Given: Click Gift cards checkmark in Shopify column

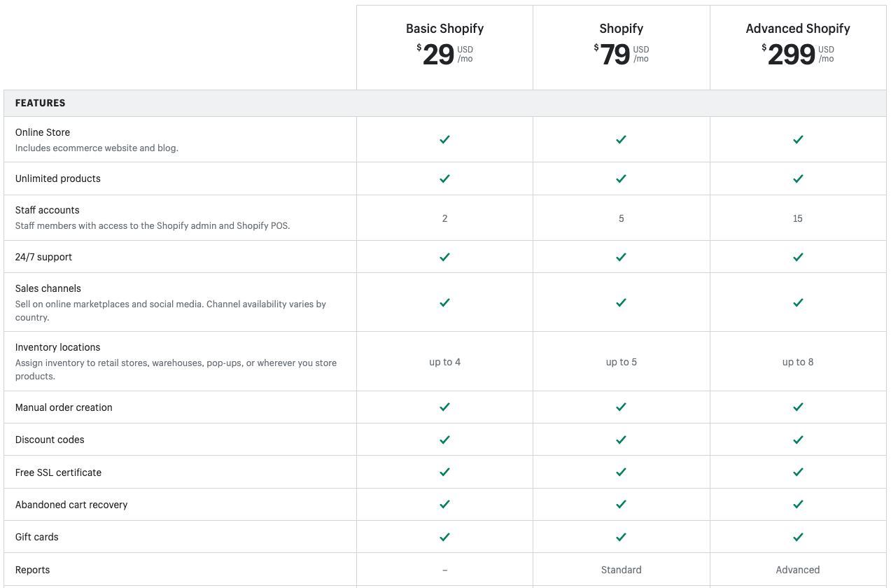Looking at the screenshot, I should coord(621,537).
